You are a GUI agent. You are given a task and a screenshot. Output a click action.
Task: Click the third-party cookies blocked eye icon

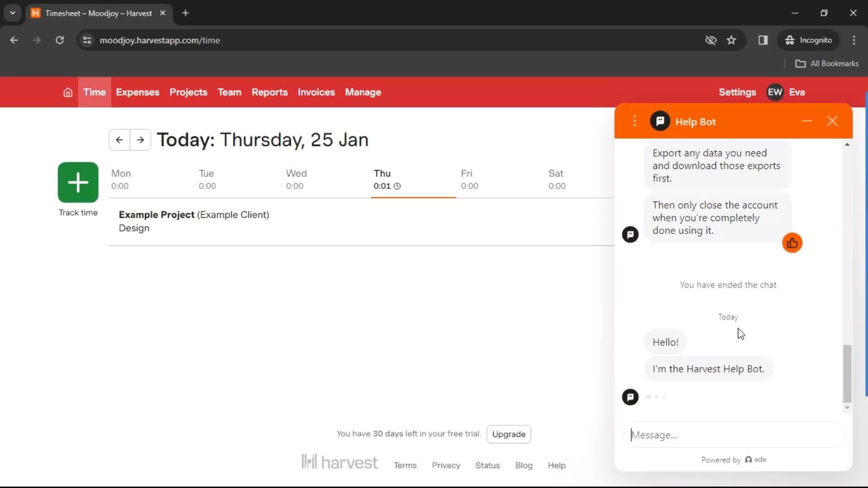(711, 40)
